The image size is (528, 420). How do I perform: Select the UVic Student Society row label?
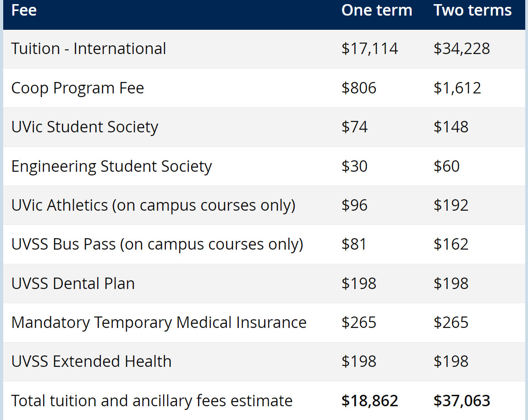pos(84,127)
